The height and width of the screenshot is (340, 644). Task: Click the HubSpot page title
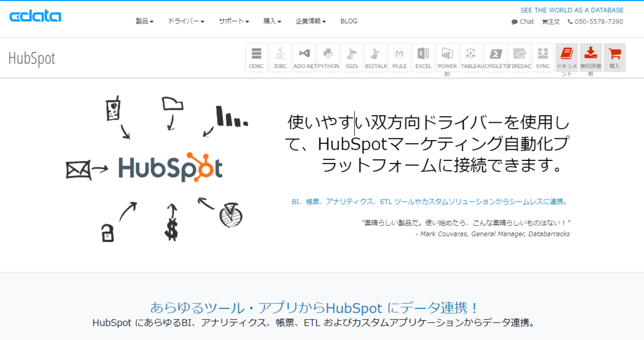click(x=32, y=58)
